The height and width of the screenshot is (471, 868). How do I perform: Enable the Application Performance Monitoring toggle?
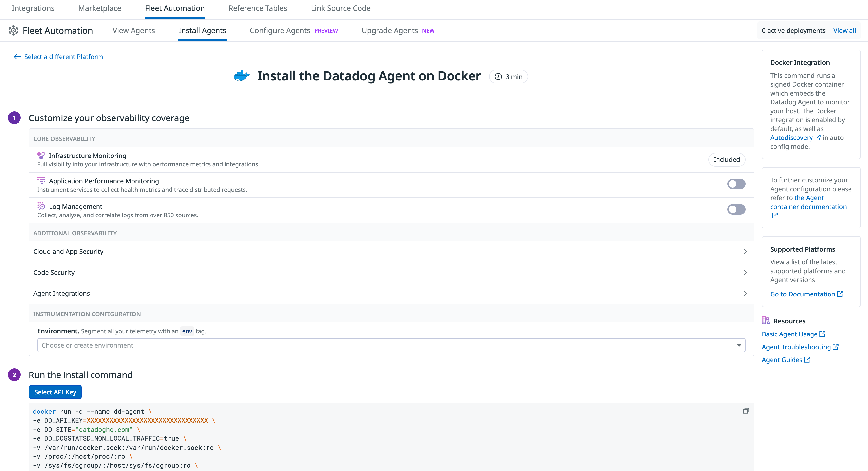tap(736, 184)
